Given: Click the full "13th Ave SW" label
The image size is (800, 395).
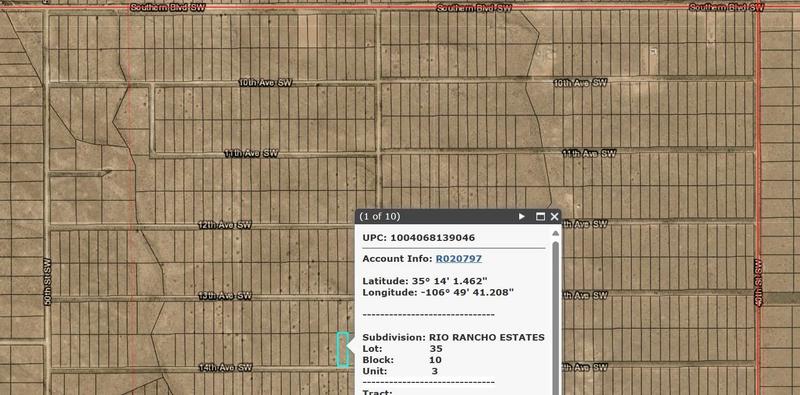Looking at the screenshot, I should [x=225, y=295].
